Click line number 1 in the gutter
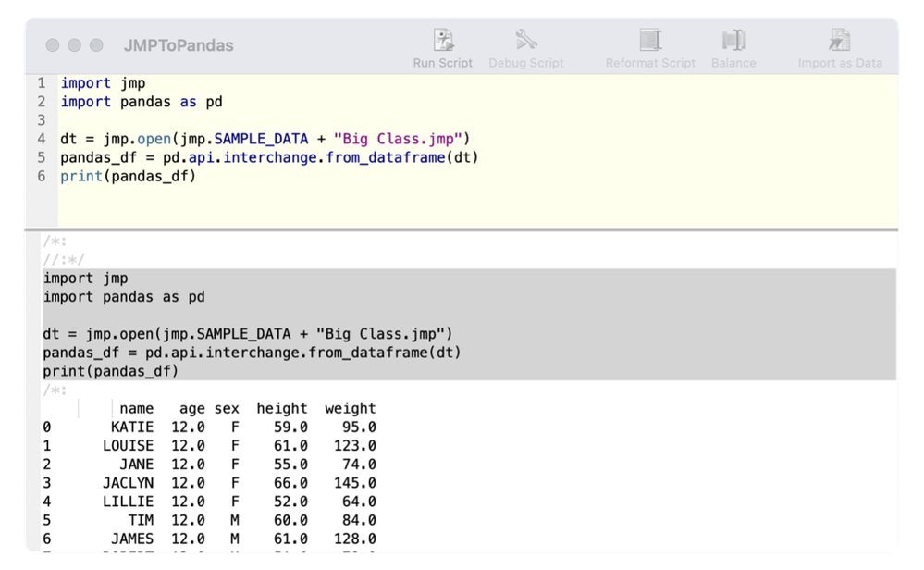Image resolution: width=924 pixels, height=570 pixels. coord(41,83)
